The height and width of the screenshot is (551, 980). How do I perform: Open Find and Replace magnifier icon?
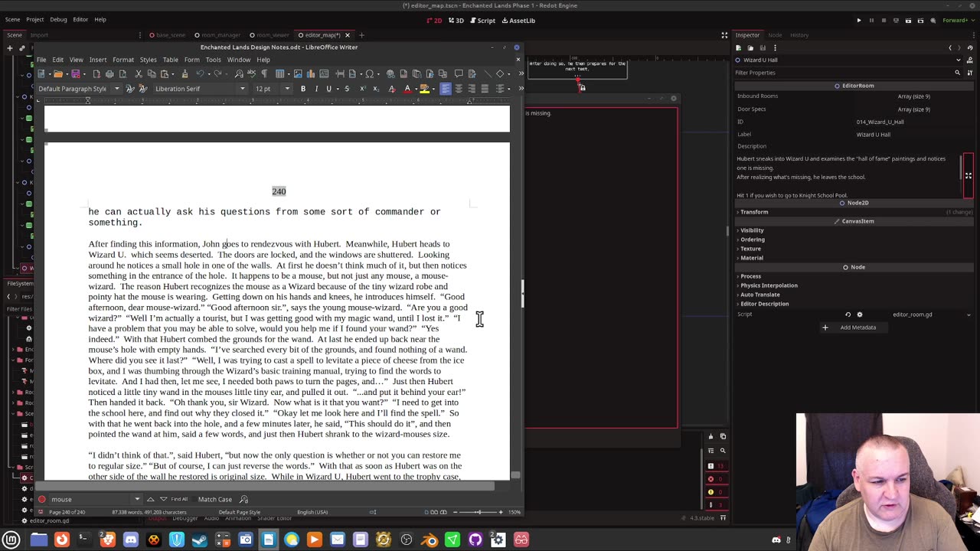click(239, 73)
